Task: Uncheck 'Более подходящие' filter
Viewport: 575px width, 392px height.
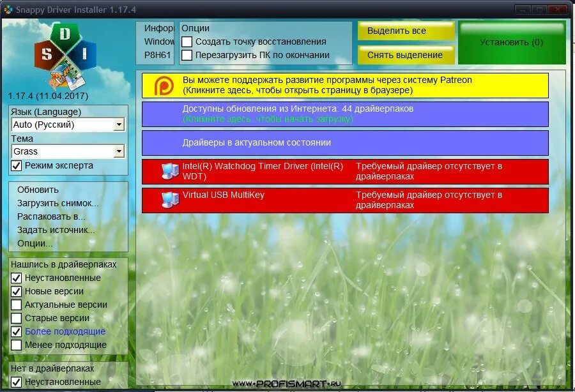Action: click(17, 331)
